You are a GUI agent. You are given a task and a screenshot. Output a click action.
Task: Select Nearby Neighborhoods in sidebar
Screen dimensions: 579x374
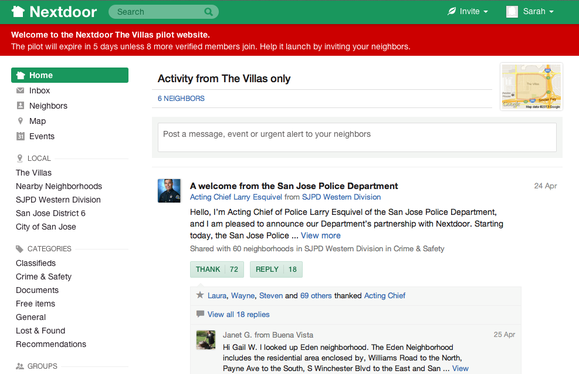point(59,186)
